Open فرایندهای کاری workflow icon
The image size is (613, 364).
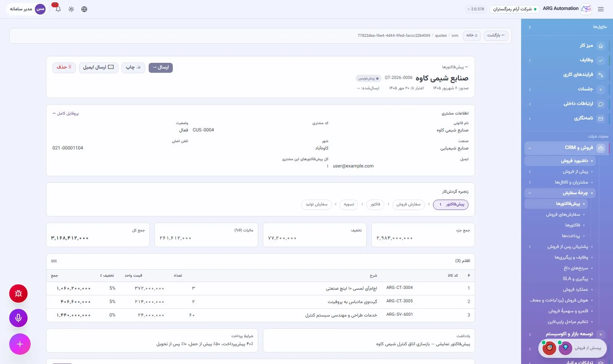tap(601, 75)
